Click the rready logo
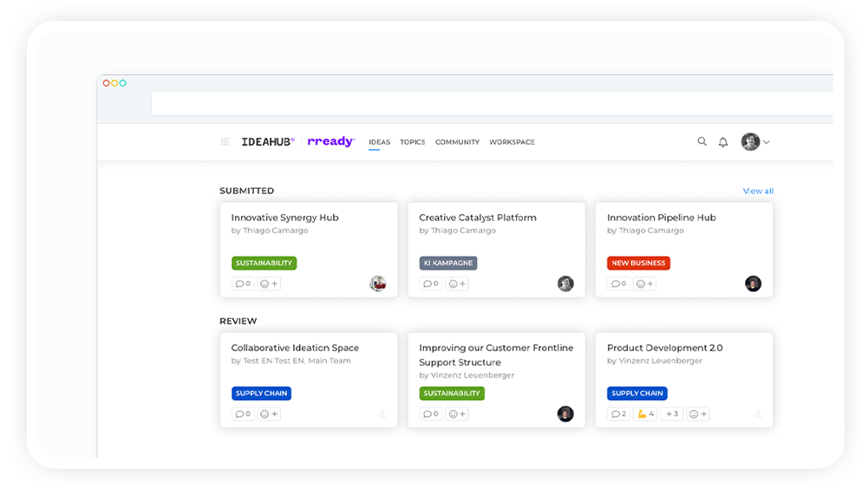The height and width of the screenshot is (488, 868). [331, 141]
